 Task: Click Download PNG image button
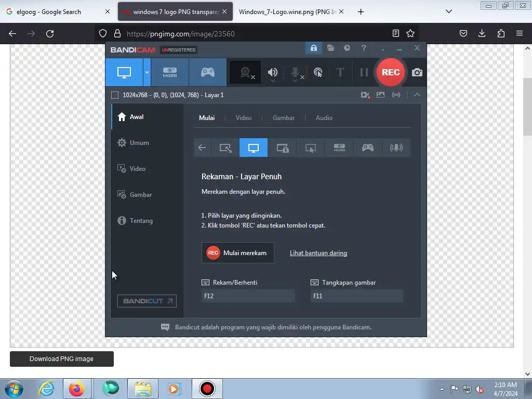point(62,359)
